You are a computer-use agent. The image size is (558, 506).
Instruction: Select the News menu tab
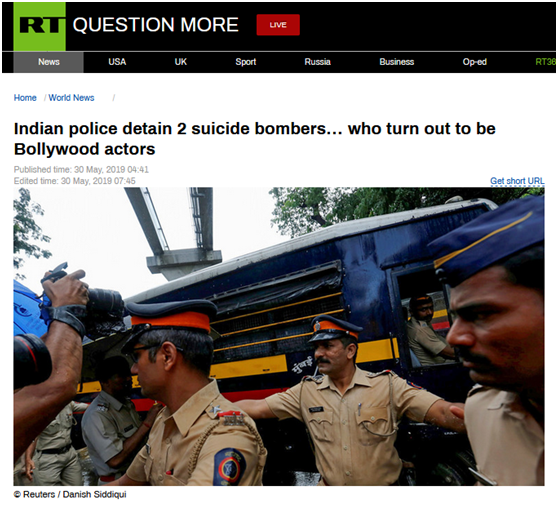[49, 62]
